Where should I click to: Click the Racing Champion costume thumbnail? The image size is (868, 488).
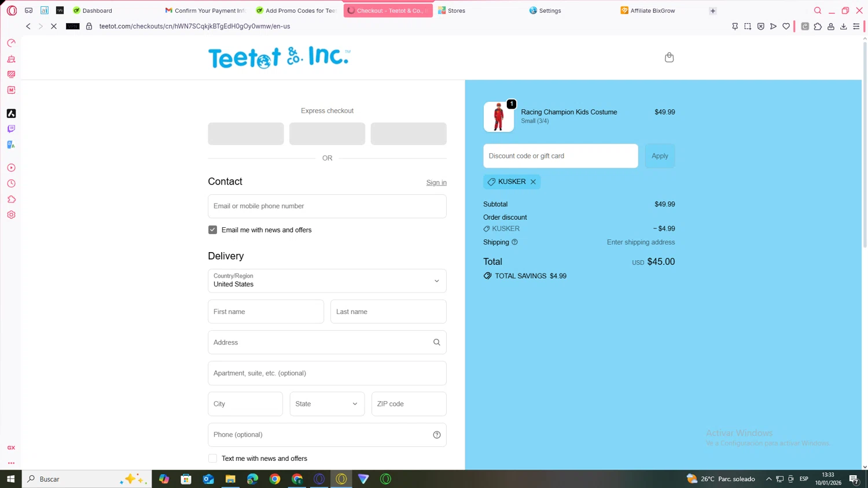click(x=499, y=117)
